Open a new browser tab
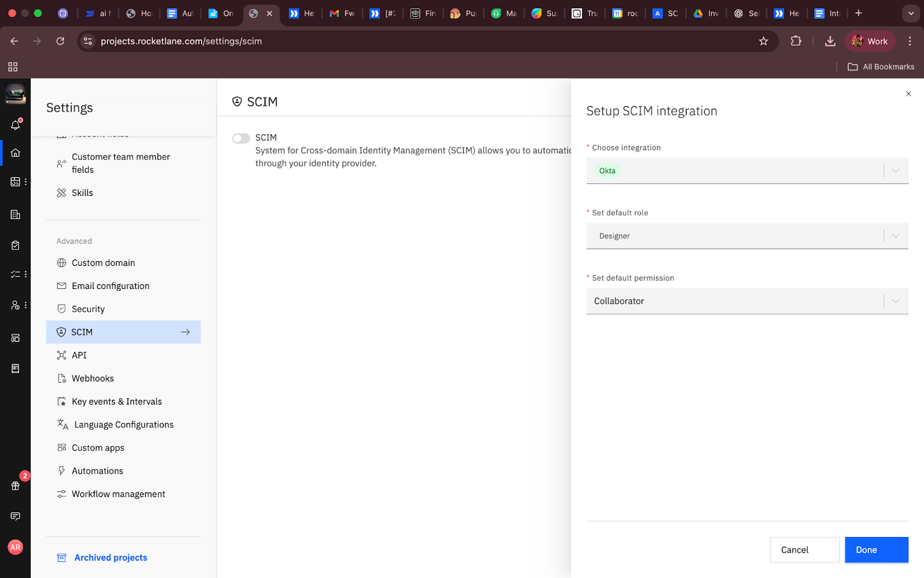 point(859,13)
